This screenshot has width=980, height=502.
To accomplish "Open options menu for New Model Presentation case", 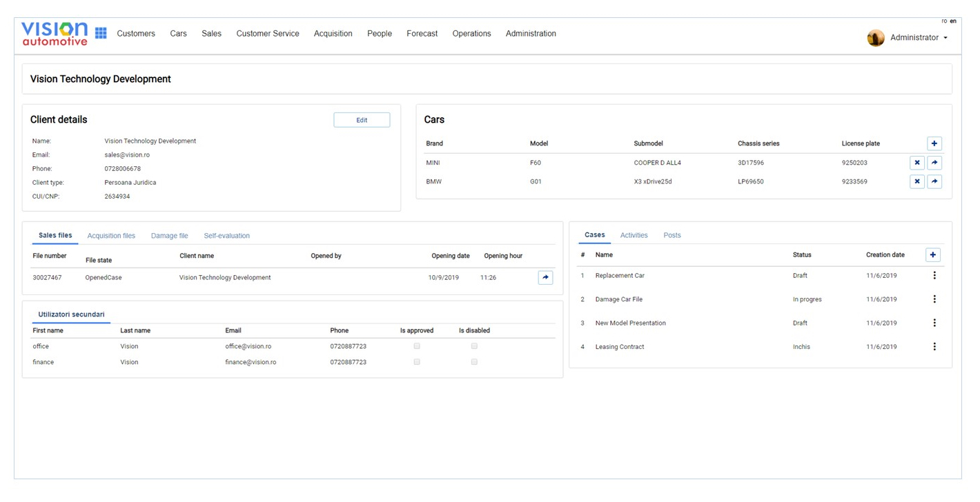I will click(x=934, y=323).
